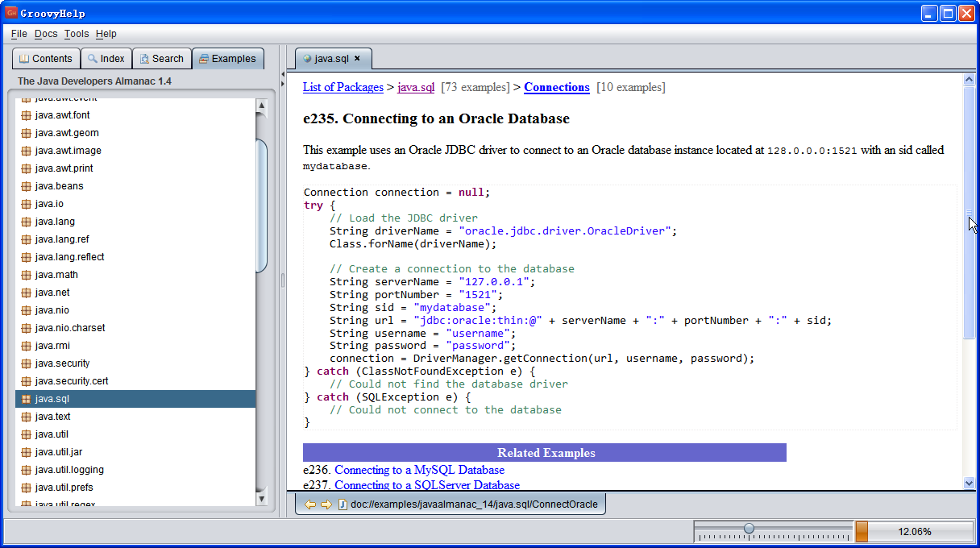
Task: Click the 12.06% memory usage bar
Action: (x=914, y=532)
